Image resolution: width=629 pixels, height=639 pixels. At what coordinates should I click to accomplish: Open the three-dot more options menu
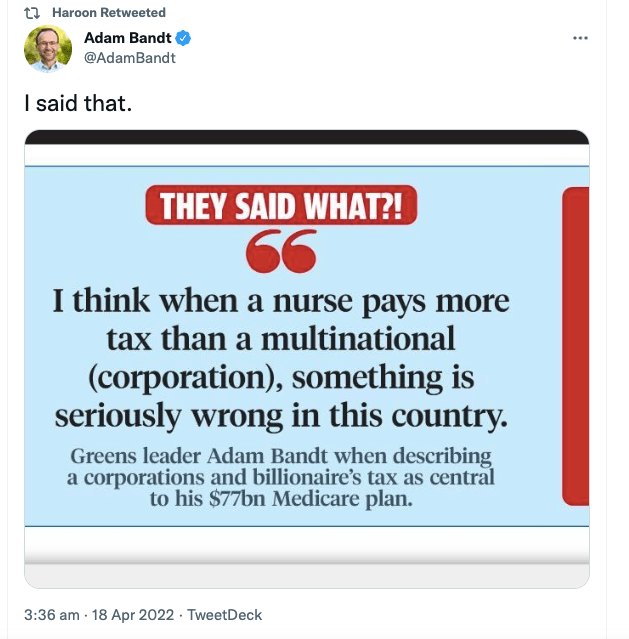580,38
